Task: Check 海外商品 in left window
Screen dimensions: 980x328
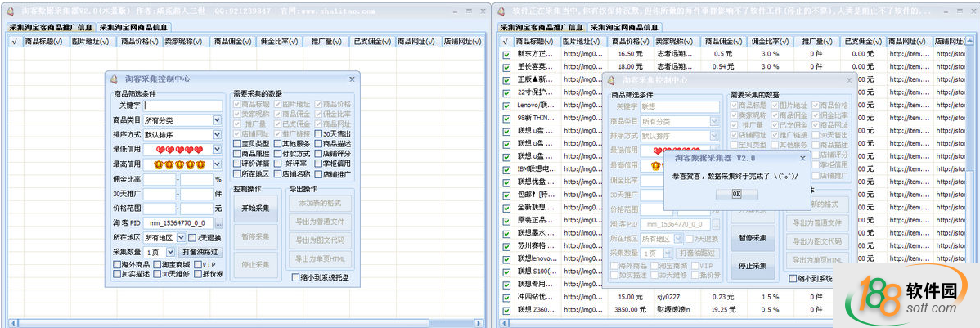Action: (116, 265)
